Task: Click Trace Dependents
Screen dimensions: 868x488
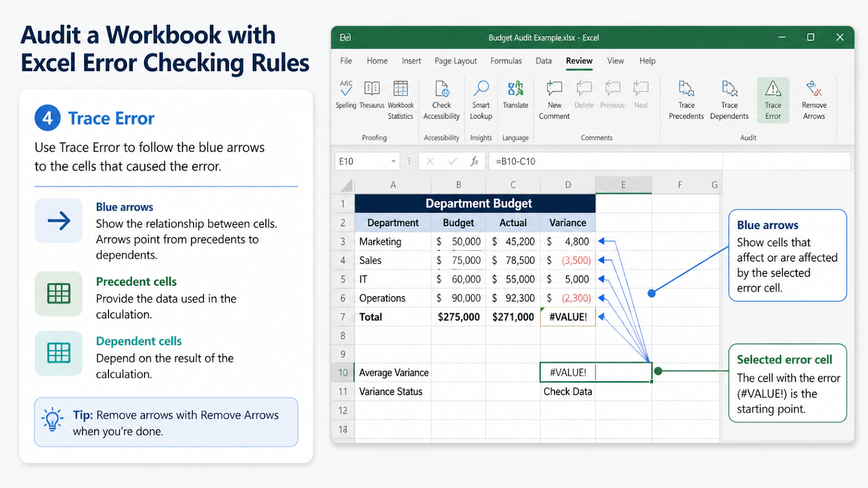Action: pyautogui.click(x=729, y=100)
